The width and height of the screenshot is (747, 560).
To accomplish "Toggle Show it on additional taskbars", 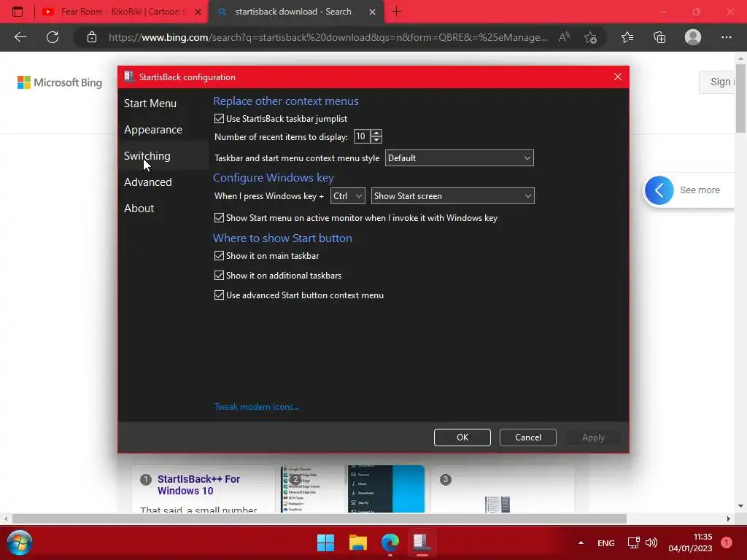I will click(x=219, y=275).
